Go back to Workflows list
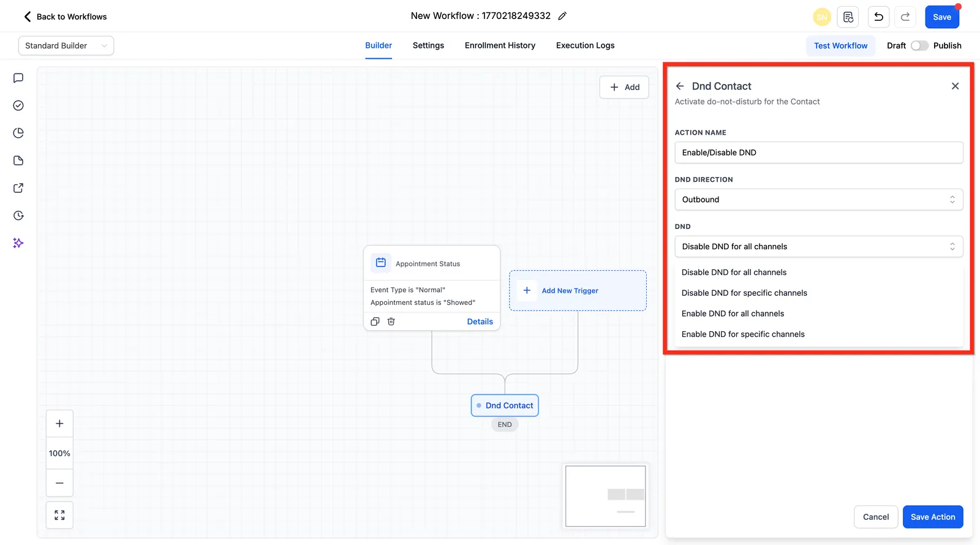The image size is (980, 545). 65,17
